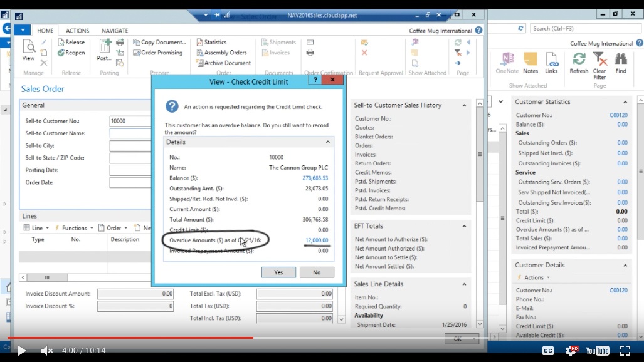Click Reopen in the ribbon

tap(71, 53)
